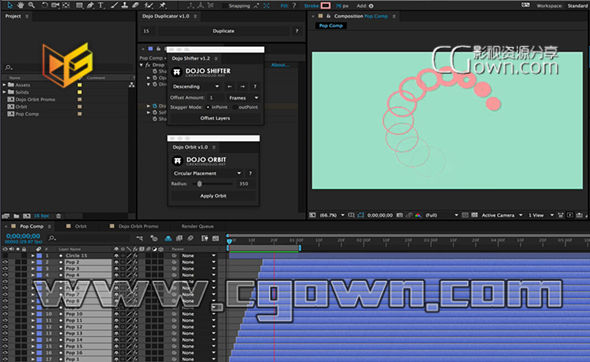
Task: Switch to Pop Comp timeline tab
Action: (31, 226)
